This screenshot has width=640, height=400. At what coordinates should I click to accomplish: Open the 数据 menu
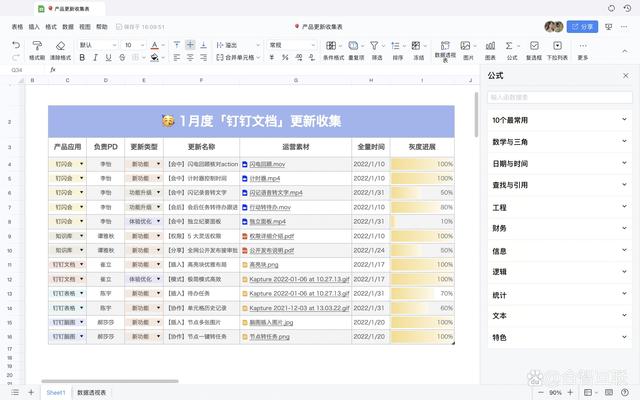68,27
